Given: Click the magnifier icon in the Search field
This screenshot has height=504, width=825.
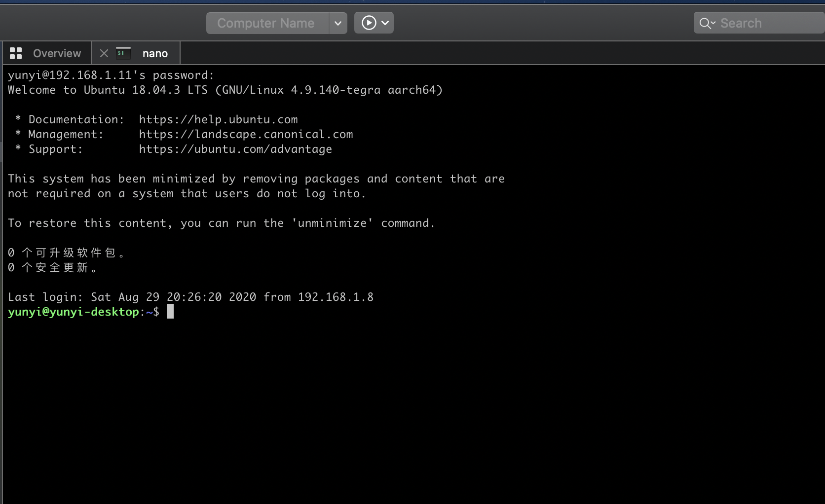Looking at the screenshot, I should coord(706,23).
